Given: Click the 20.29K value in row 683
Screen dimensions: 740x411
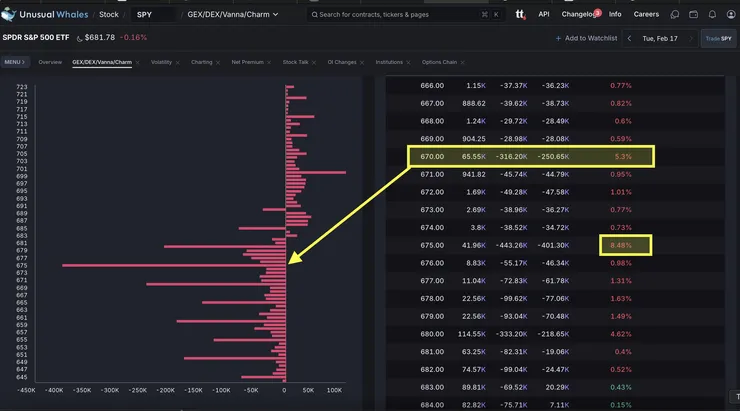Looking at the screenshot, I should (556, 387).
